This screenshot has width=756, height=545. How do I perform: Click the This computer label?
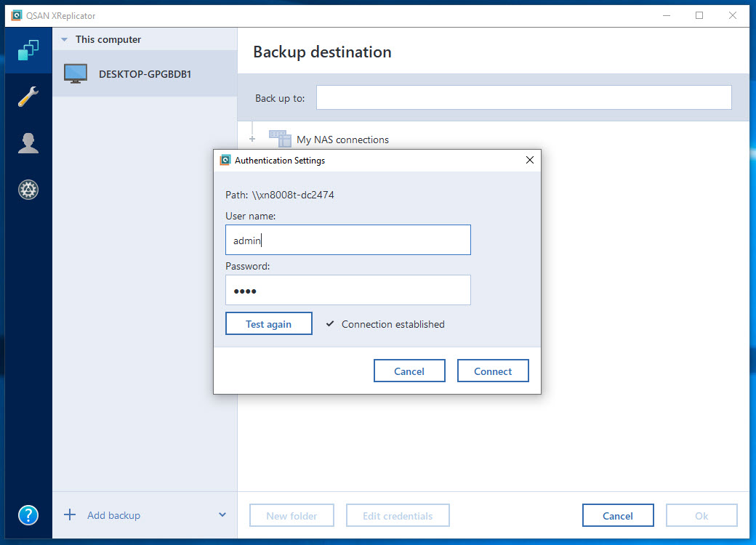tap(108, 39)
